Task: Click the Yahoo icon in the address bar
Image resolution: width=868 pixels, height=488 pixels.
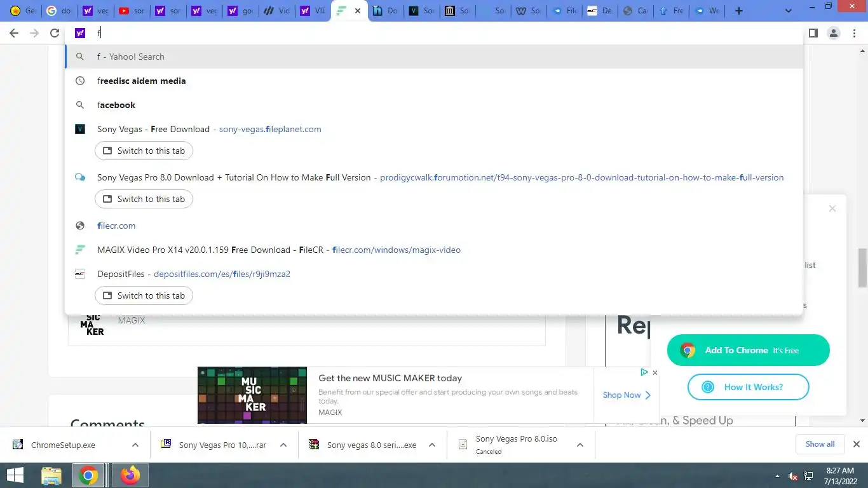Action: pos(80,33)
